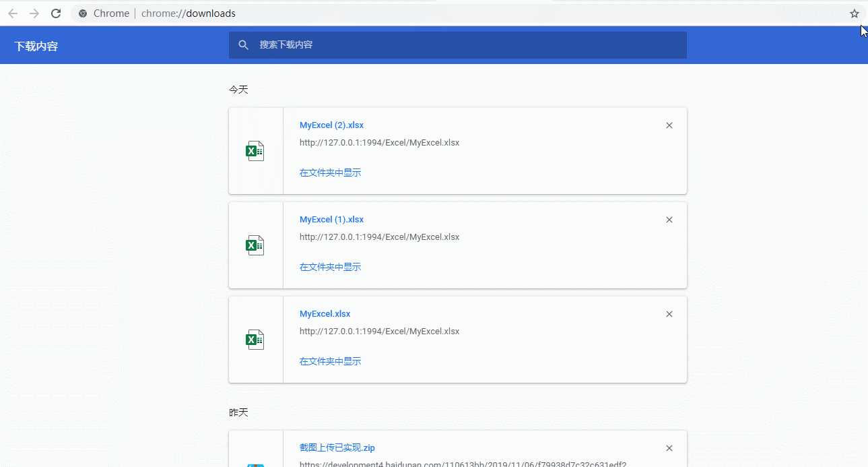Viewport: 868px width, 467px height.
Task: Remove MyExcel (2).xlsx from the list
Action: (669, 125)
